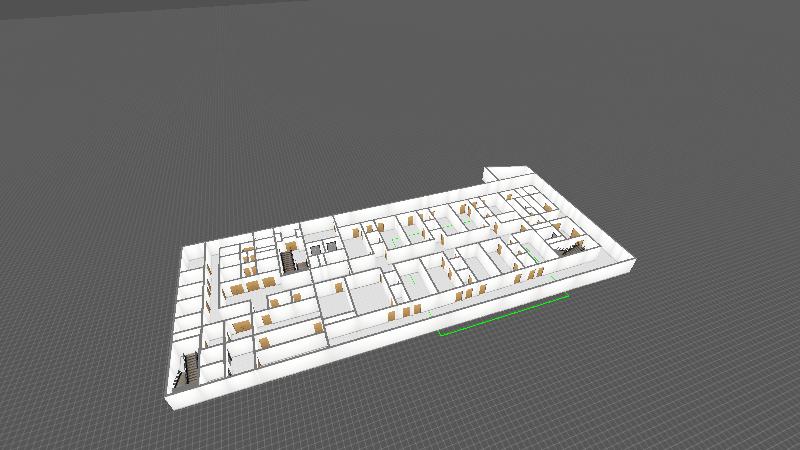
Task: Select the notched wall corner at the building's top-right
Action: click(491, 173)
